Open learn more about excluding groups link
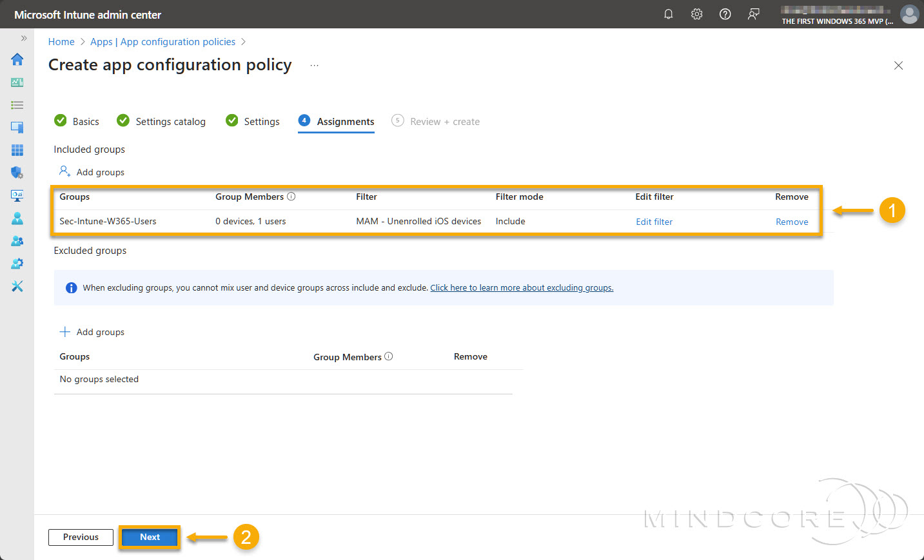924x560 pixels. point(522,288)
